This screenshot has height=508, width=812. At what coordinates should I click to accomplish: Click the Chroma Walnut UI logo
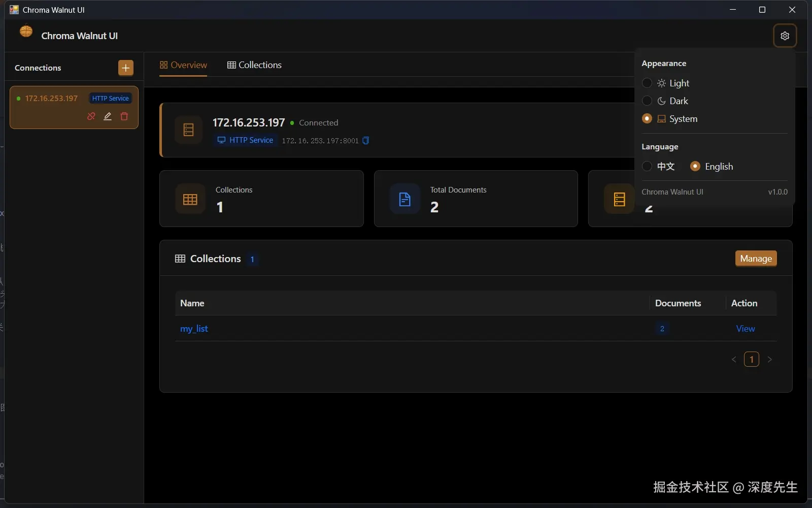[x=26, y=31]
